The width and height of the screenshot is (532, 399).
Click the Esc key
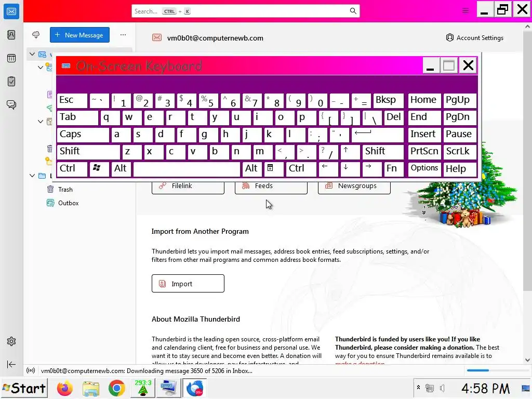point(72,100)
